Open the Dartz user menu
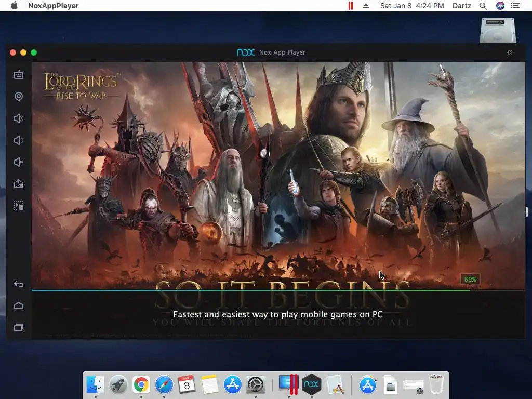Image resolution: width=532 pixels, height=399 pixels. [462, 6]
